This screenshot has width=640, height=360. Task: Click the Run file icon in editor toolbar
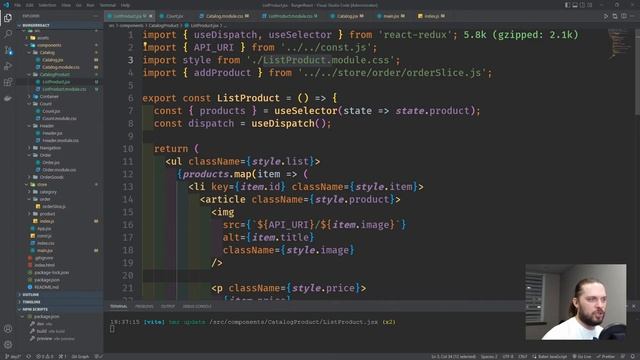pos(606,16)
